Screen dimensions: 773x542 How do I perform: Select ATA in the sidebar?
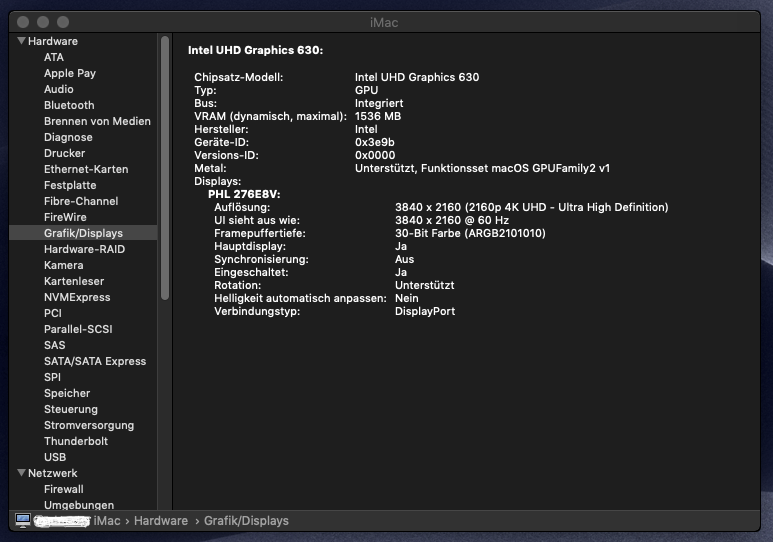(x=54, y=57)
